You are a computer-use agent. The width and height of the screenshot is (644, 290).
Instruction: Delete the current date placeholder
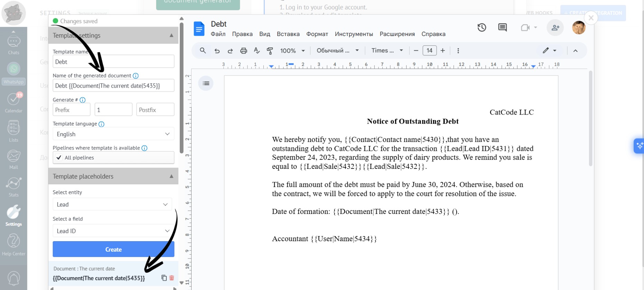pos(172,278)
